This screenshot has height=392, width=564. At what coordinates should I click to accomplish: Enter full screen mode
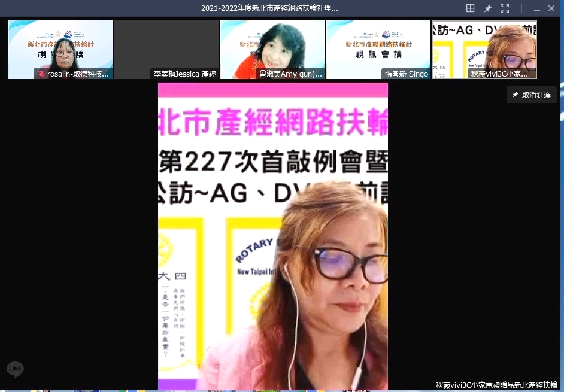coord(505,8)
